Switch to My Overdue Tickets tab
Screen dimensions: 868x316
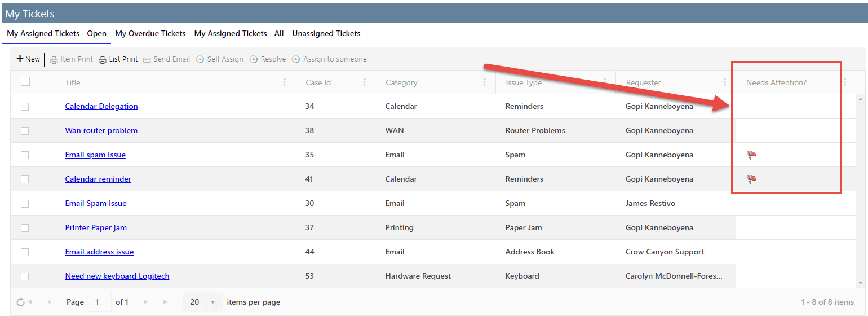pos(150,34)
